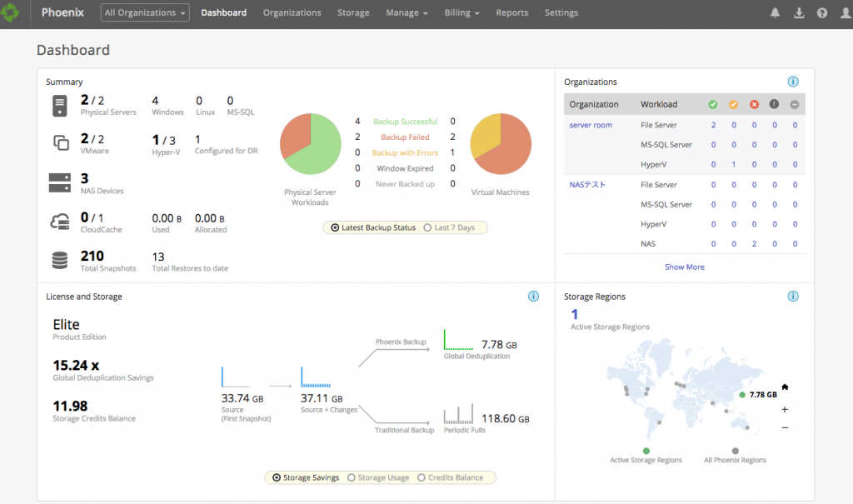853x504 pixels.
Task: Click the Physical Server Workloads pie chart
Action: tap(311, 143)
